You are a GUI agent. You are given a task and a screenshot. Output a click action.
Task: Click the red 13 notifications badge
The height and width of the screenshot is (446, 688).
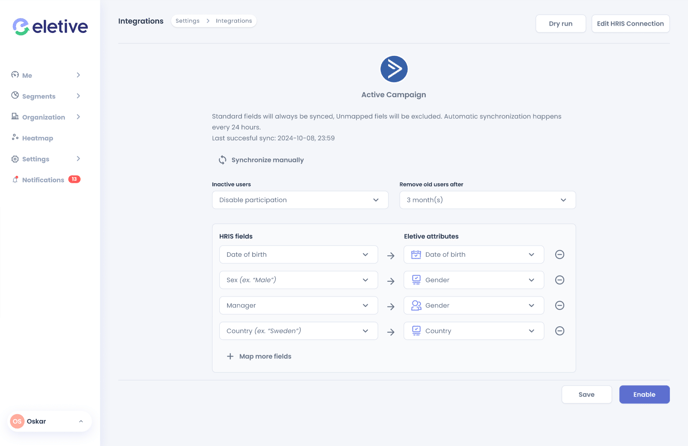tap(74, 179)
